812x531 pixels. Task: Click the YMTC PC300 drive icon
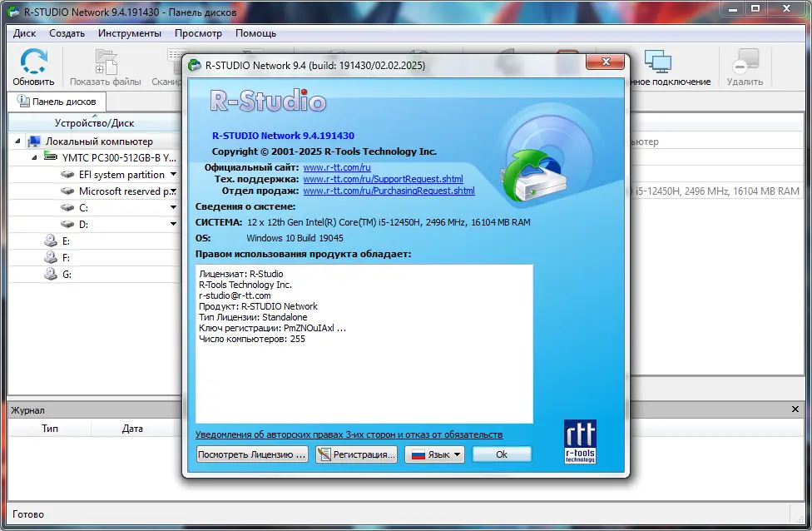click(50, 156)
